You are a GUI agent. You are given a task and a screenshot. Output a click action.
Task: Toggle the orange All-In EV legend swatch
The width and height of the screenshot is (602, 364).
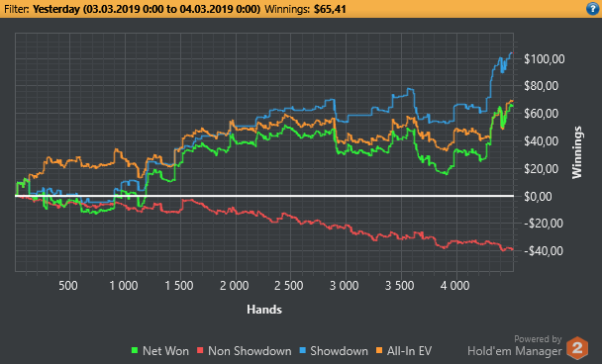point(379,350)
